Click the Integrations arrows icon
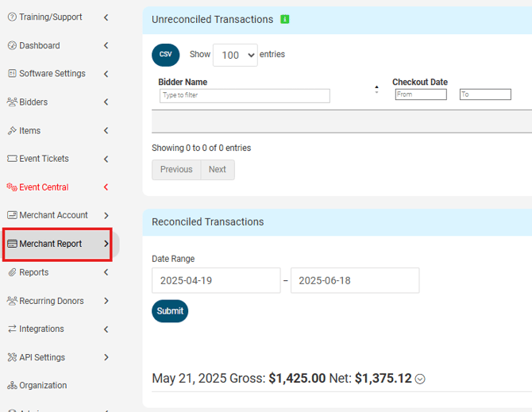This screenshot has width=532, height=412. tap(12, 329)
